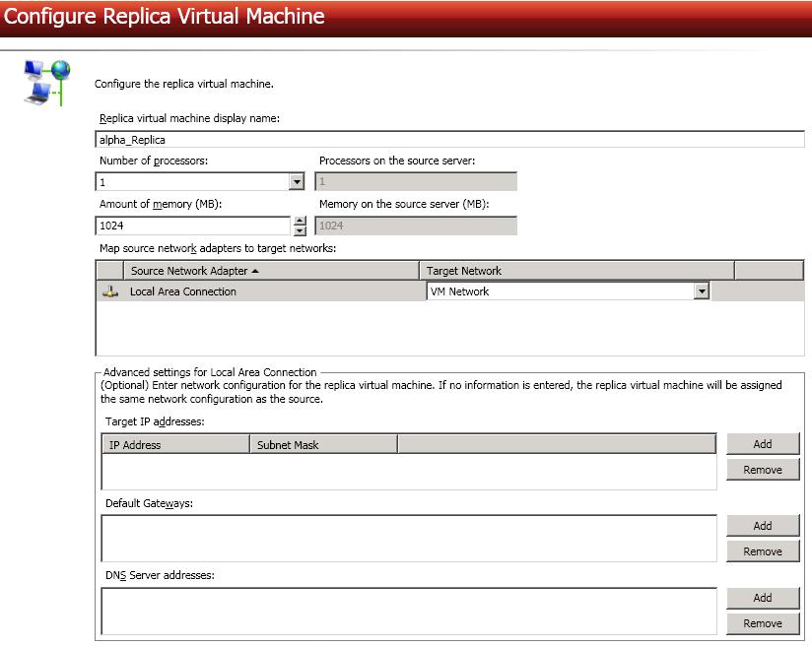Remove selected default gateway
Image resolution: width=812 pixels, height=646 pixels.
pyautogui.click(x=763, y=551)
